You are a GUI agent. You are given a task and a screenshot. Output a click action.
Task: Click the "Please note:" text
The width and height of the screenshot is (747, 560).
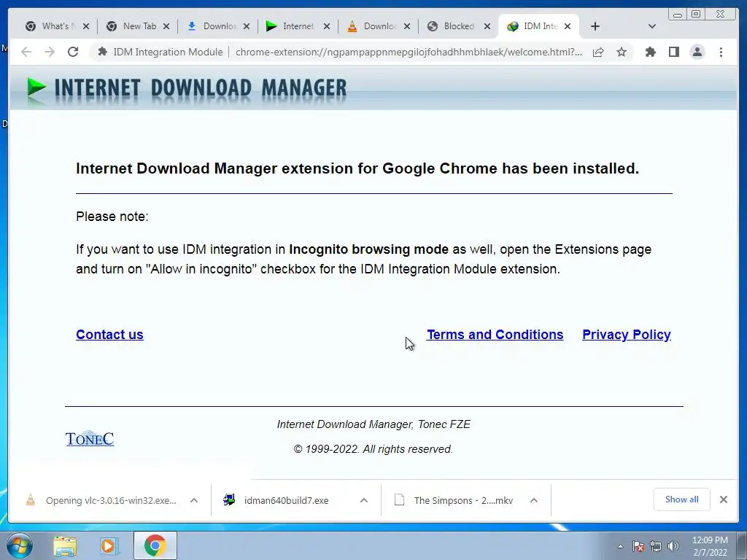point(112,217)
